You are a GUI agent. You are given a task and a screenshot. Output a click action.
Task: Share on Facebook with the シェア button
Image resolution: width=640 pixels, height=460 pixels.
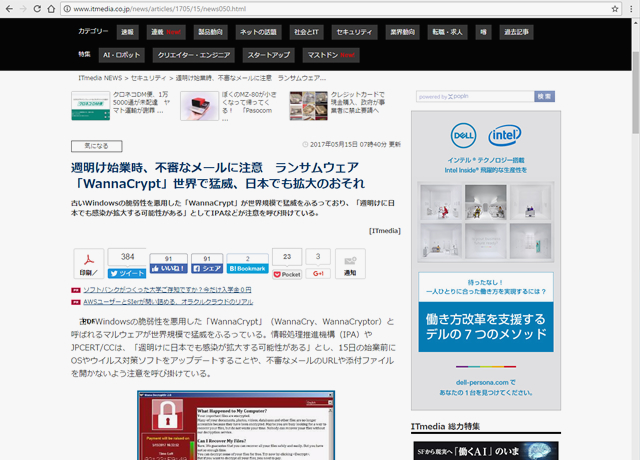coord(209,269)
